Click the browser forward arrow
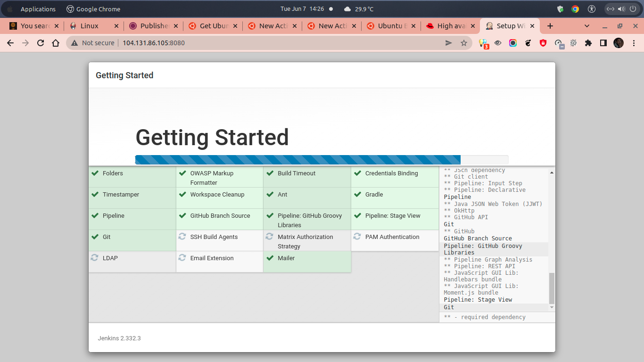Image resolution: width=644 pixels, height=362 pixels. 25,43
